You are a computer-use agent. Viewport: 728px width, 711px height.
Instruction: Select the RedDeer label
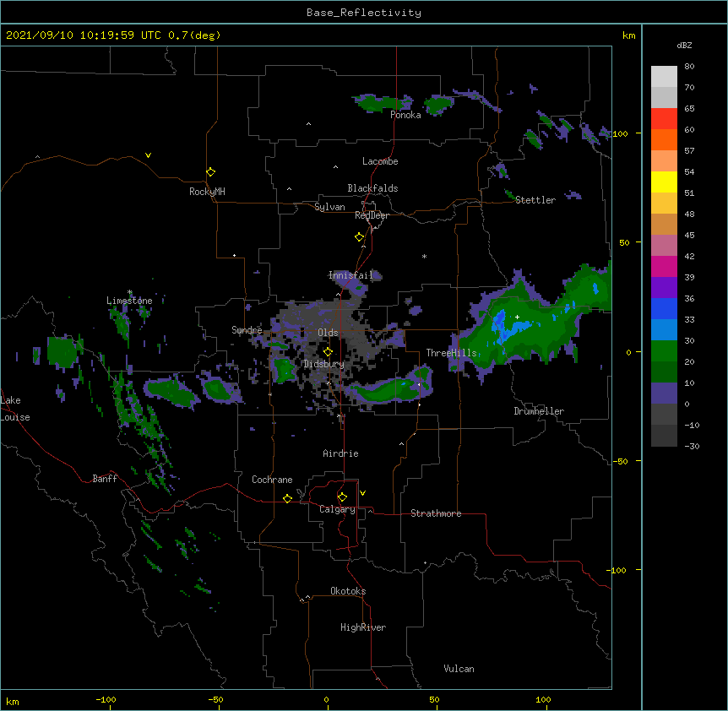click(372, 215)
